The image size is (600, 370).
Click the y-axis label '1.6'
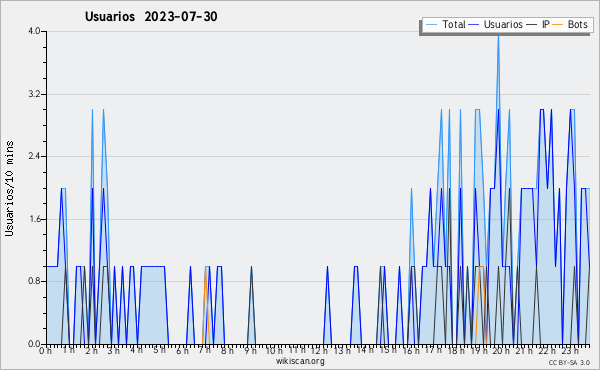(x=34, y=219)
